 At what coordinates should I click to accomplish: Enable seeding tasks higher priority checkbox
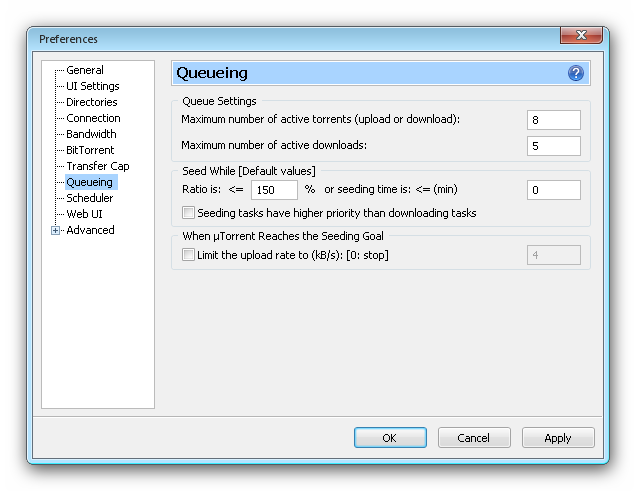tap(188, 212)
